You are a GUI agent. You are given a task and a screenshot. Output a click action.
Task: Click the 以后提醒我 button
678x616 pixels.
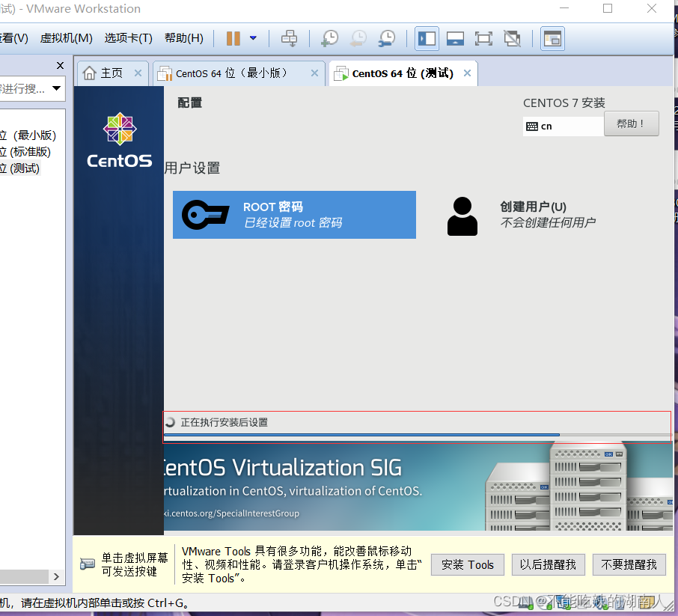point(548,564)
